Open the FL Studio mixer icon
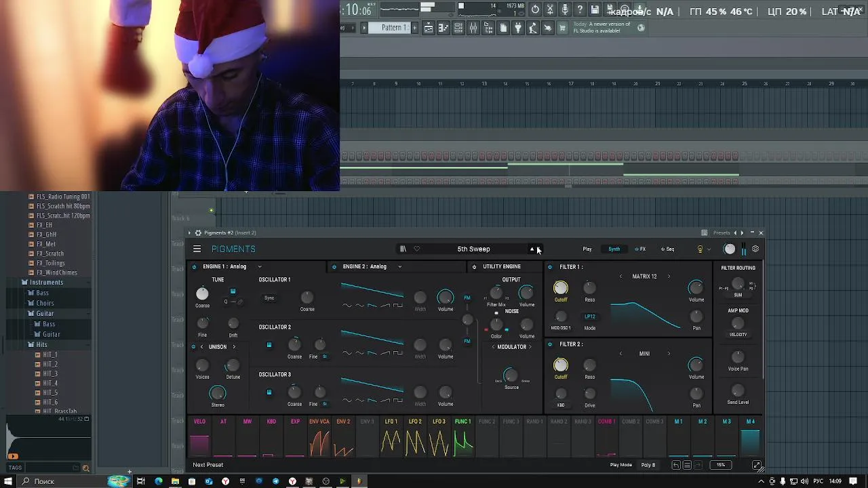This screenshot has height=488, width=868. 473,28
